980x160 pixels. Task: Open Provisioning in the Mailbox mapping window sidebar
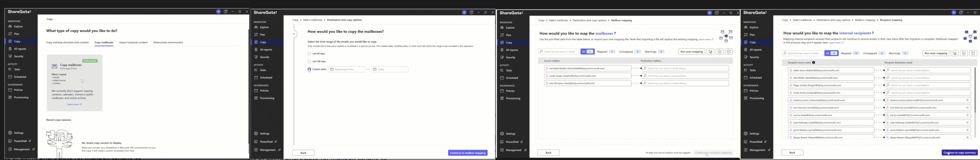coord(513,98)
